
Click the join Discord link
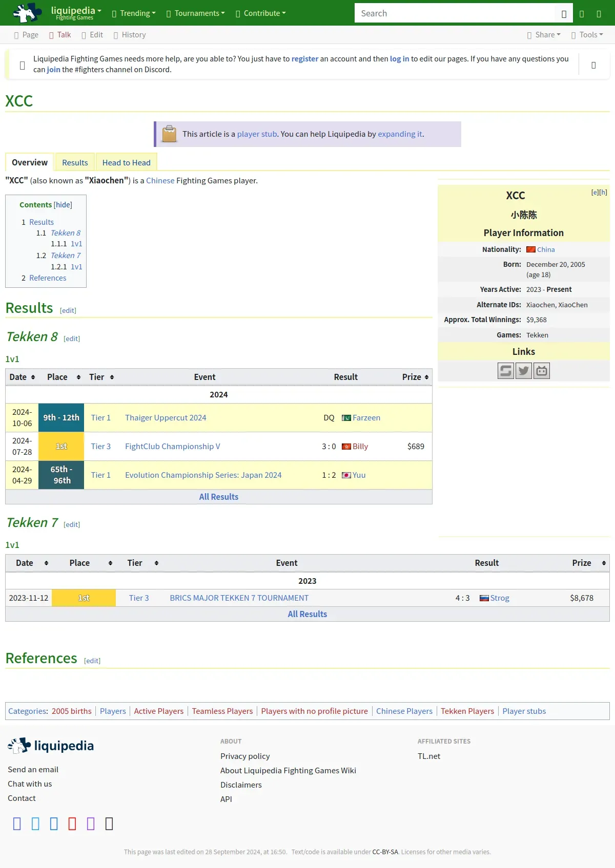[x=53, y=70]
